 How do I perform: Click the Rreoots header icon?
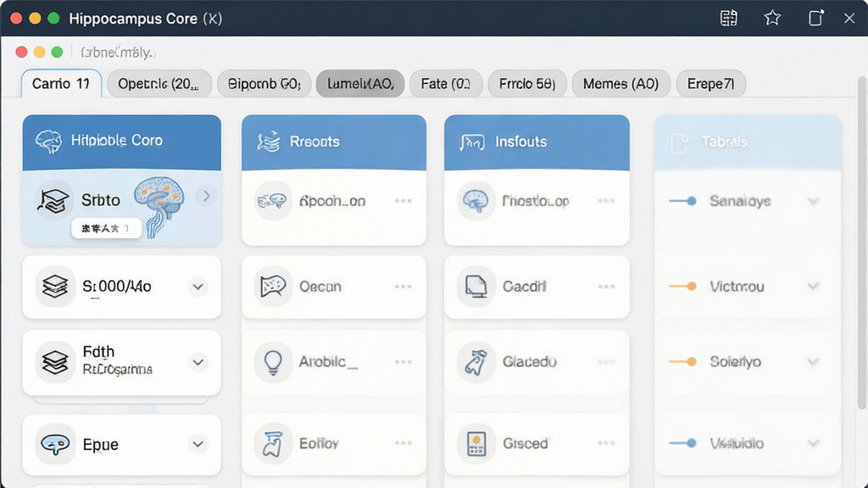(269, 141)
